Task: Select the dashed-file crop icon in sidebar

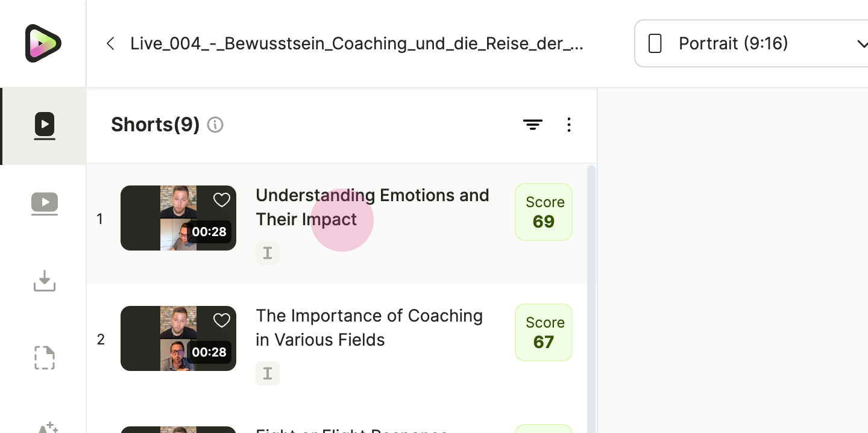Action: [45, 358]
